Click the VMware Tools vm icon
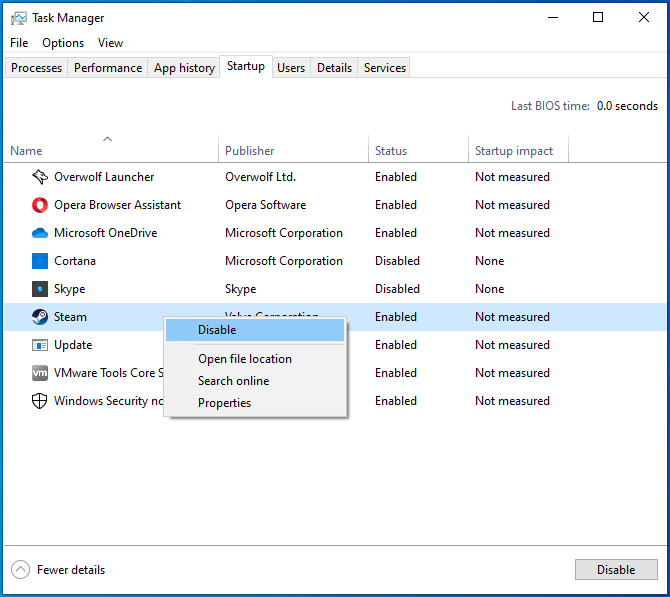670x597 pixels. [x=40, y=373]
